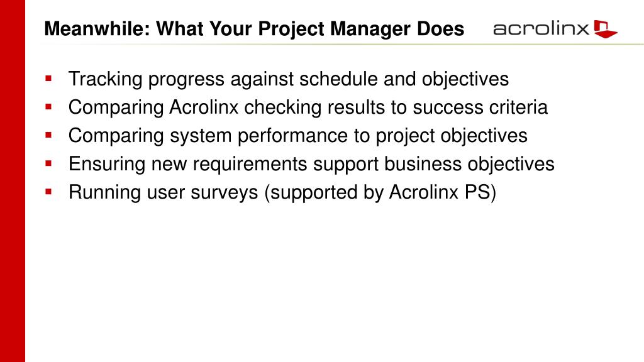Click the thin divider line under title
This screenshot has height=362, width=644.
click(x=342, y=45)
